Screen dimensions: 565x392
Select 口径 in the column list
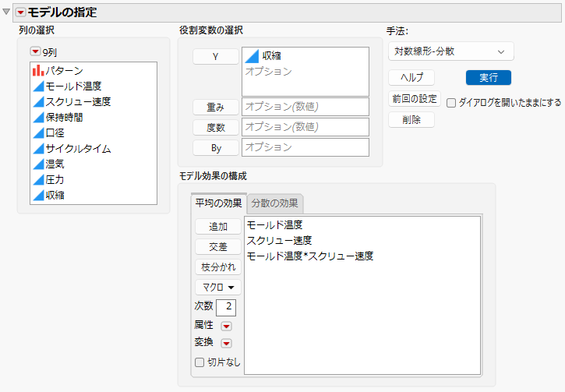55,133
